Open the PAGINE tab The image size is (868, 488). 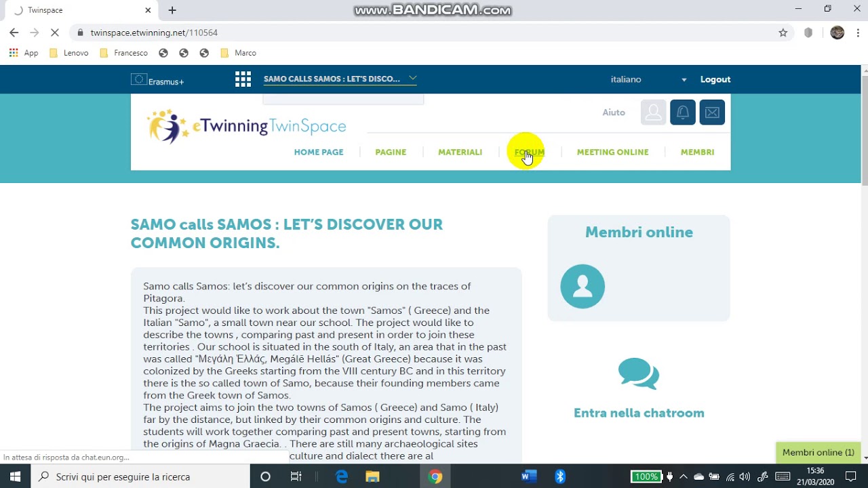tap(391, 152)
